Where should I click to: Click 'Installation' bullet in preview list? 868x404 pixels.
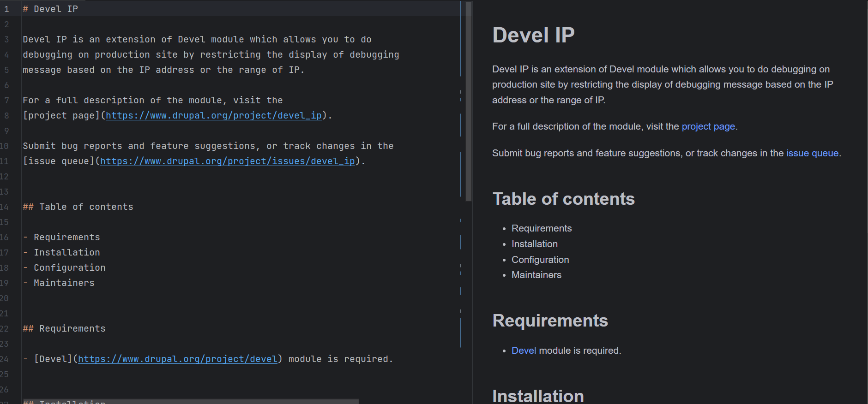535,244
